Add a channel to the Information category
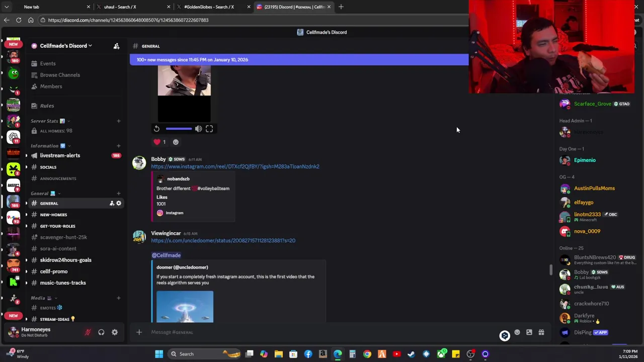This screenshot has width=644, height=362. 119,146
